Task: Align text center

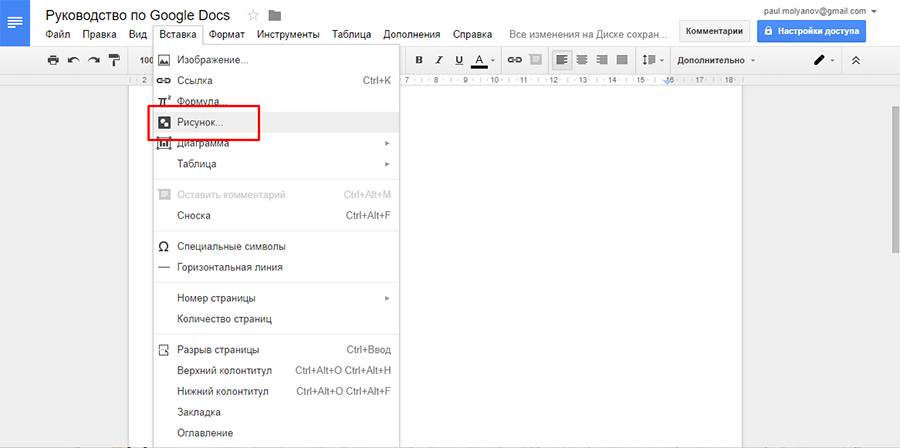Action: tap(582, 60)
